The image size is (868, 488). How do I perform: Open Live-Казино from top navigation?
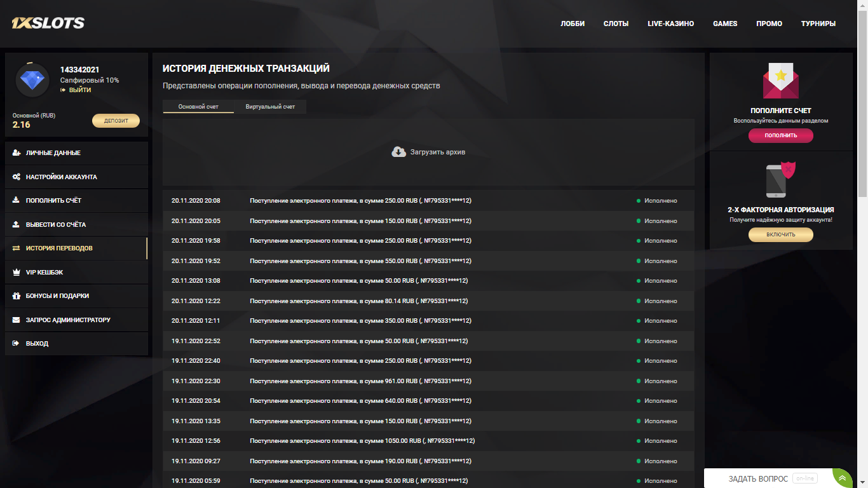670,24
